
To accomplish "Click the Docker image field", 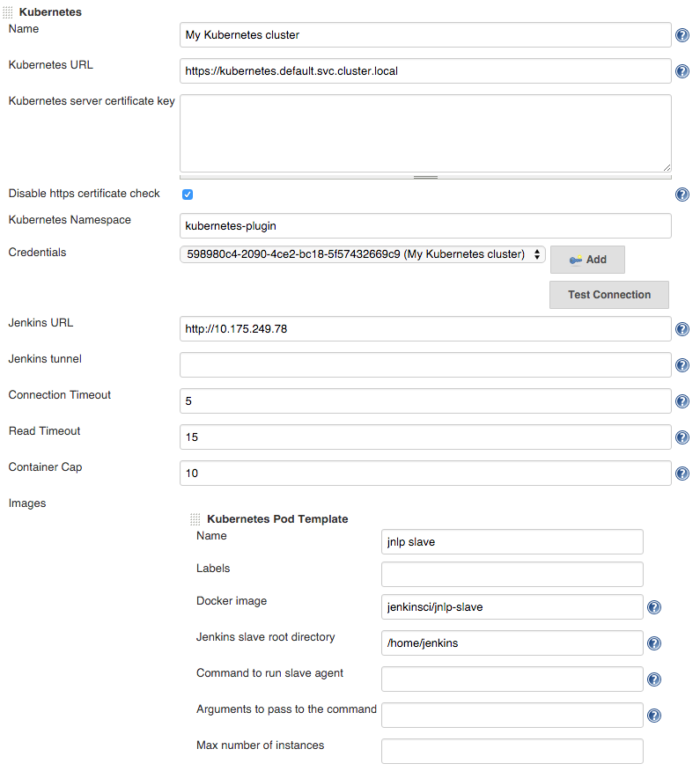I will tap(512, 606).
